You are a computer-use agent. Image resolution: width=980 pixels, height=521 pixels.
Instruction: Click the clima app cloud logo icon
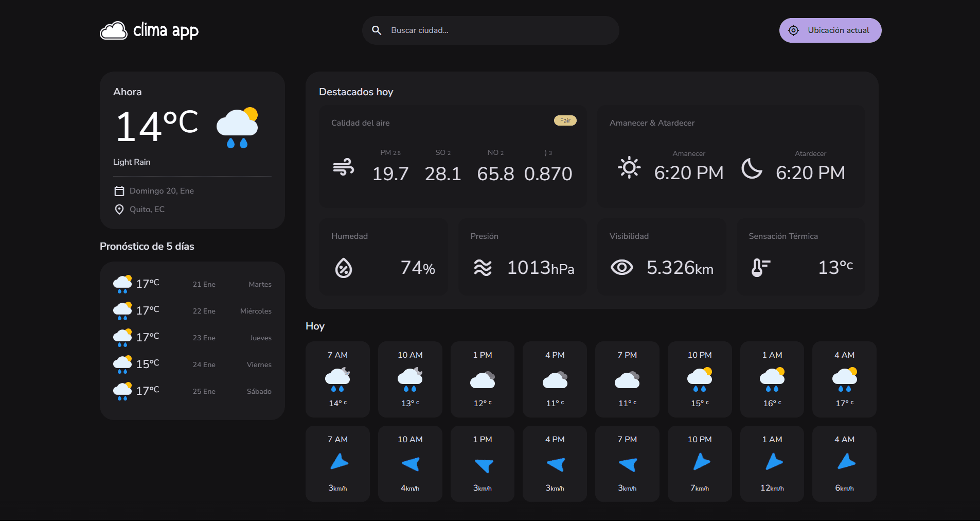pos(114,30)
